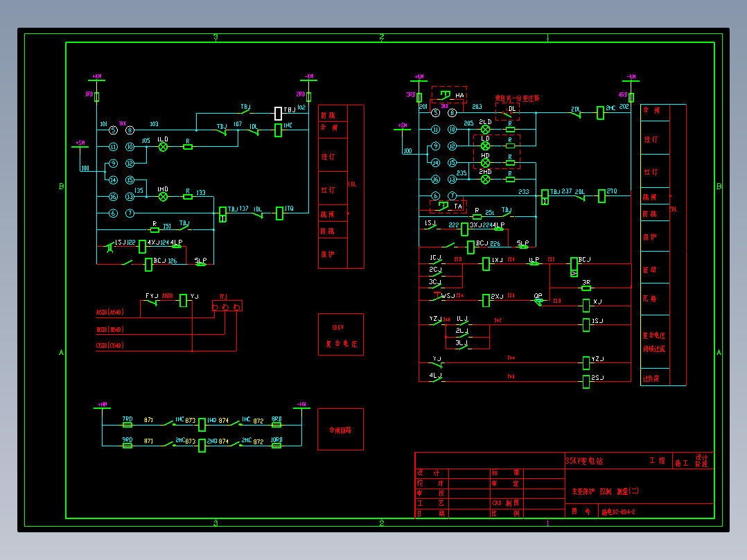Select the 过负荷 row in right legend
The height and width of the screenshot is (560, 747).
(655, 378)
